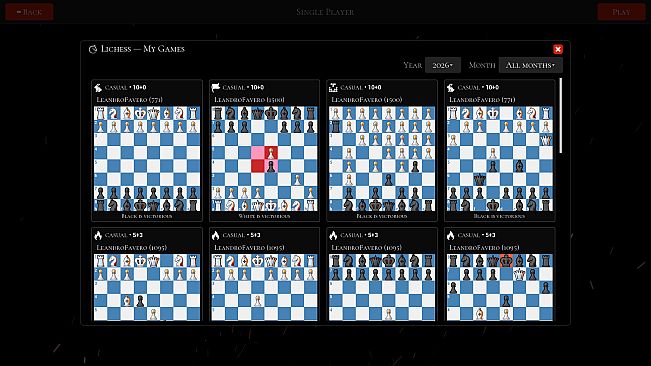Click 'Casual • 10+0' beside the flag icon
Image resolution: width=651 pixels, height=366 pixels.
point(243,88)
